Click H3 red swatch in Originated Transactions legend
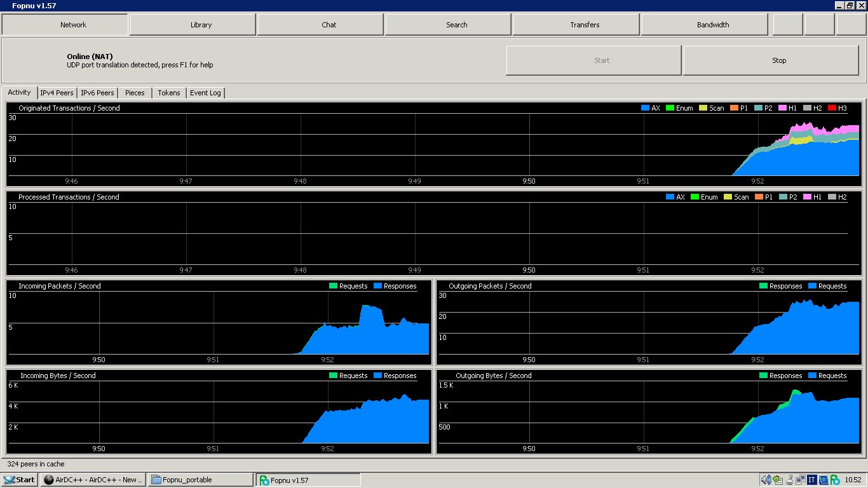The height and width of the screenshot is (488, 868). (832, 108)
